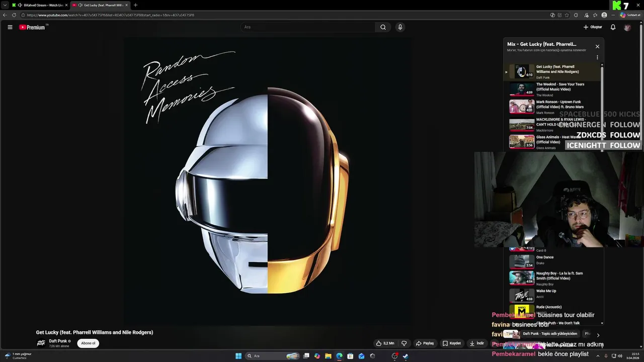Select Get Lucky current playlist item

(553, 72)
